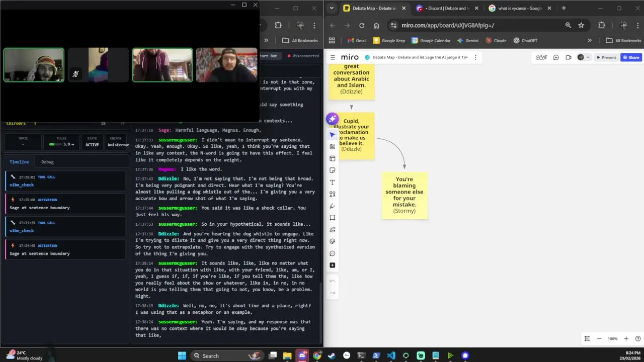
Task: Open shapes and lines tool in Miro
Action: click(x=332, y=194)
